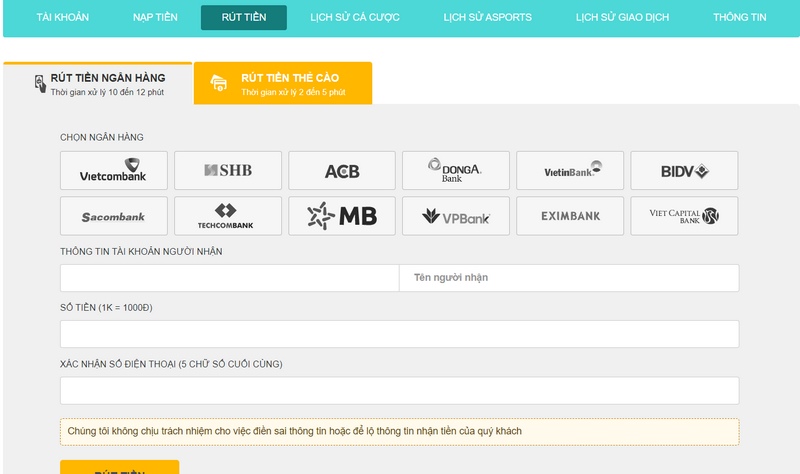800x474 pixels.
Task: Choose Techcombank logo tile
Action: coord(227,216)
